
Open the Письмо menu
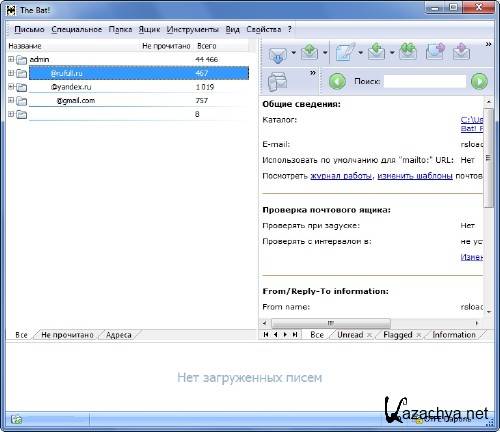coord(29,29)
